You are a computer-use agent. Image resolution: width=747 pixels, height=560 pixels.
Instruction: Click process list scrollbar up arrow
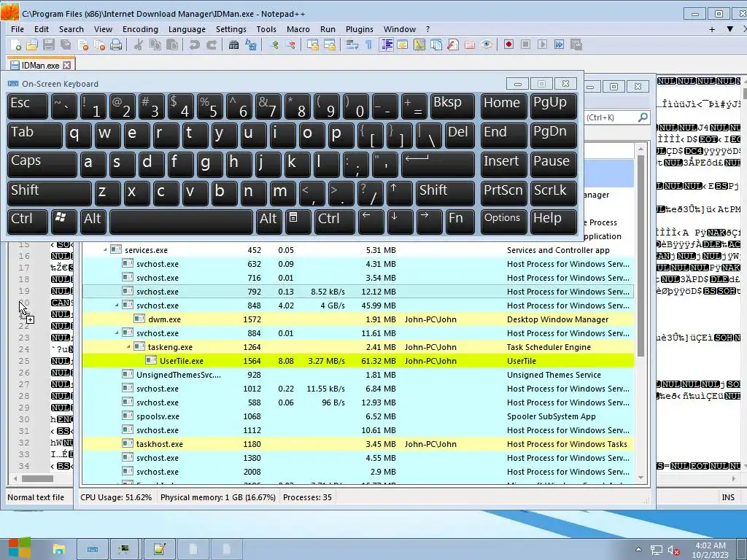click(x=640, y=149)
